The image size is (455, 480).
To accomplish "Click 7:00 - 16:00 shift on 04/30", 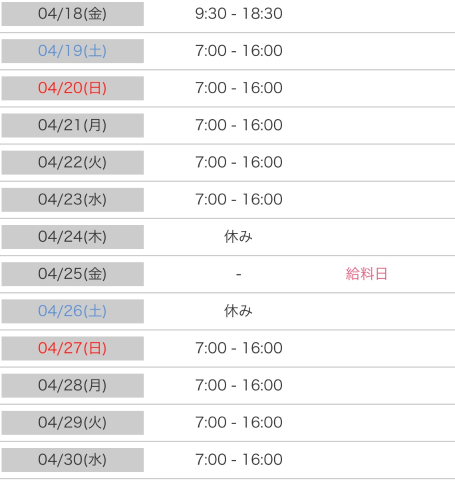I will point(239,460).
